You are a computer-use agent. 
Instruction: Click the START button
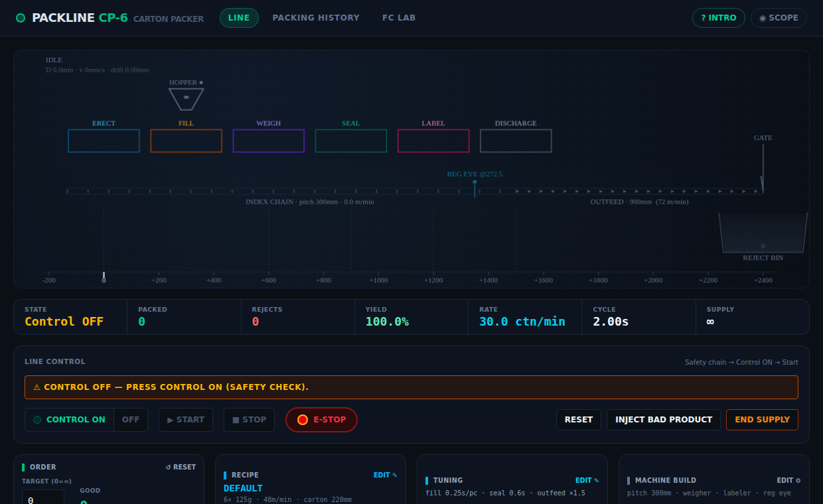tap(186, 420)
